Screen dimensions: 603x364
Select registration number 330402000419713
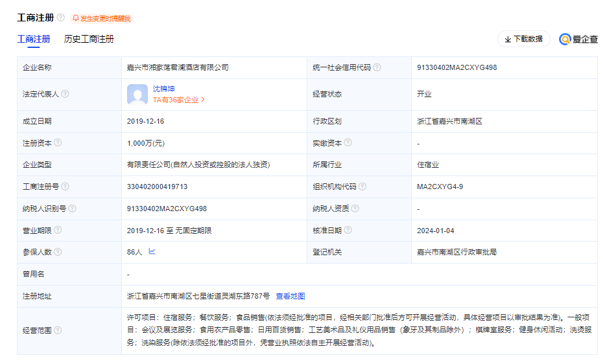click(158, 187)
